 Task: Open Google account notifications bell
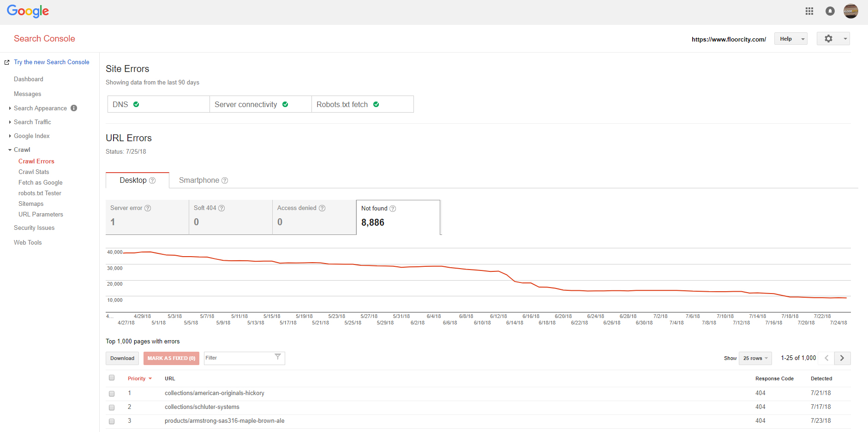pyautogui.click(x=830, y=11)
